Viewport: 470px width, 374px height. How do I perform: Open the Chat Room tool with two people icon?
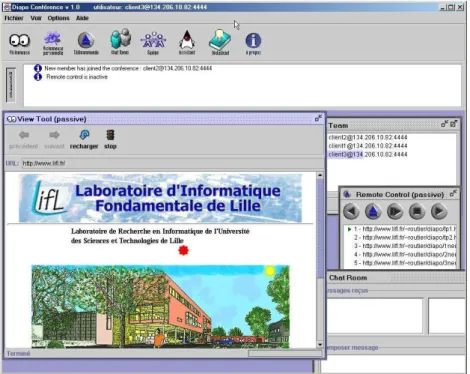(x=120, y=42)
